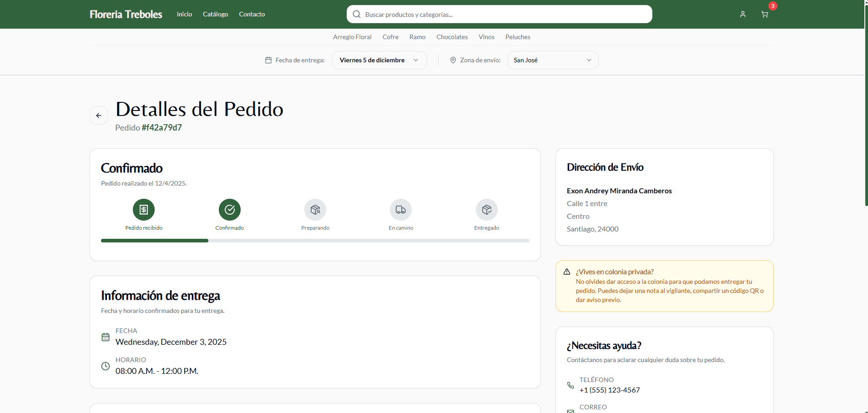
Task: Open the Catálogo menu item
Action: tap(215, 14)
